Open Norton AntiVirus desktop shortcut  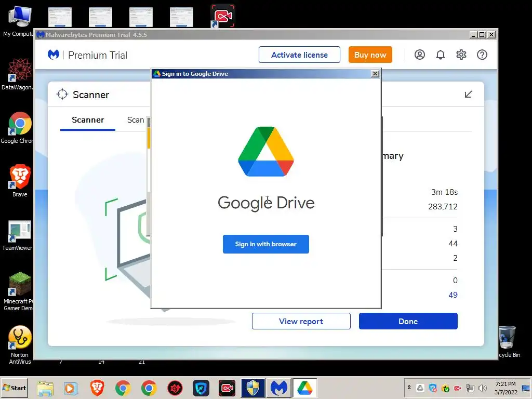tap(20, 344)
